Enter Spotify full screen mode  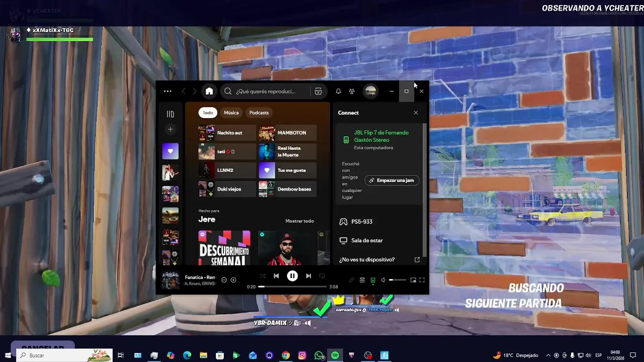(422, 280)
